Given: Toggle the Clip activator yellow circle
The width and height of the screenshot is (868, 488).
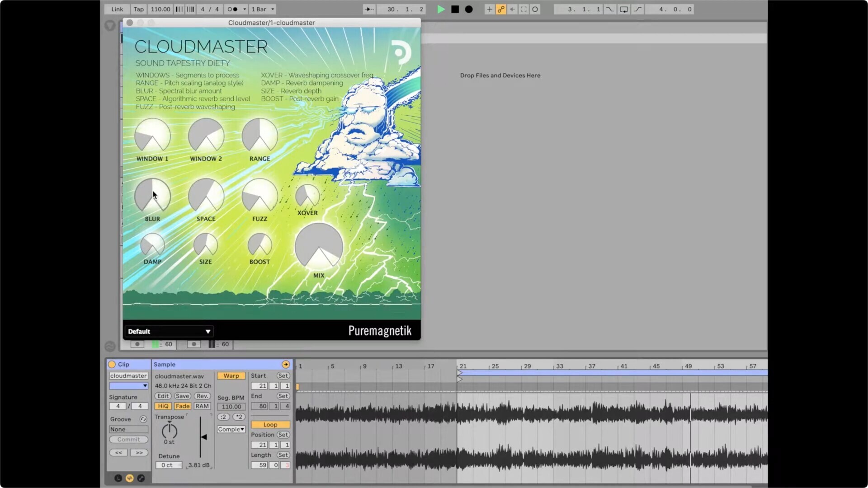Looking at the screenshot, I should (x=112, y=364).
